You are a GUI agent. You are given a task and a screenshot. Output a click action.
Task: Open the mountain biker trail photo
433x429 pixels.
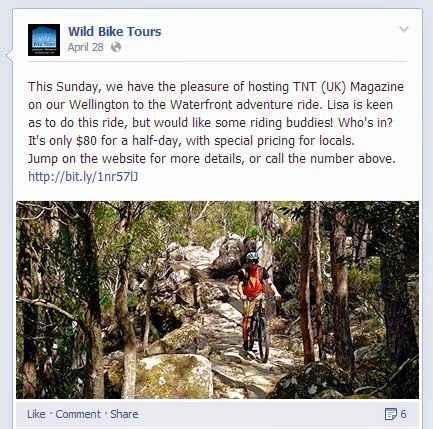217,300
